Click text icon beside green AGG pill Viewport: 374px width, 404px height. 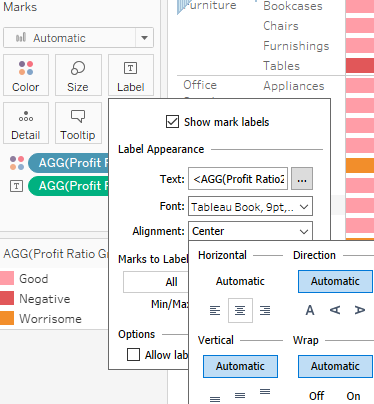(17, 186)
